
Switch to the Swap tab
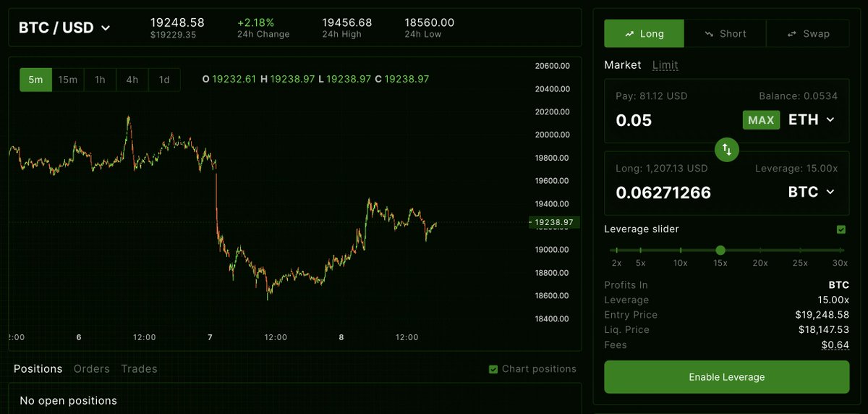pos(808,33)
